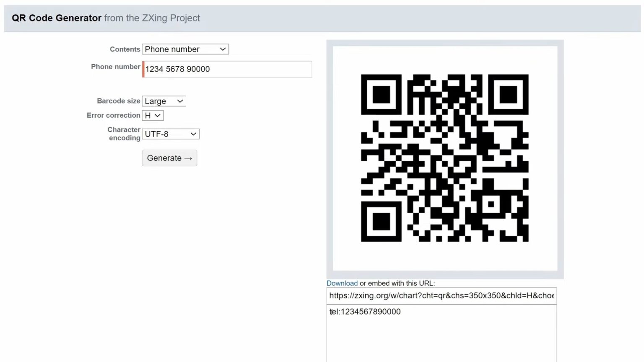Click the Character encoding label

coord(124,134)
